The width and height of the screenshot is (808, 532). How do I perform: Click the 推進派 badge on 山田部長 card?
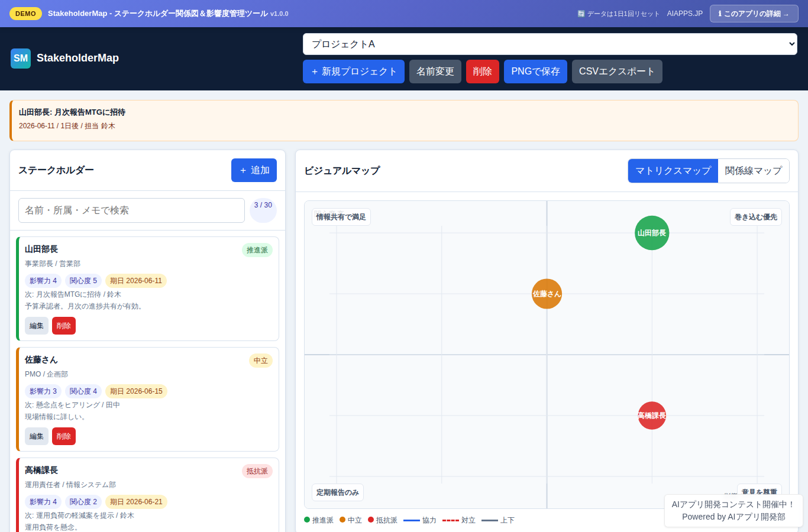pyautogui.click(x=257, y=250)
